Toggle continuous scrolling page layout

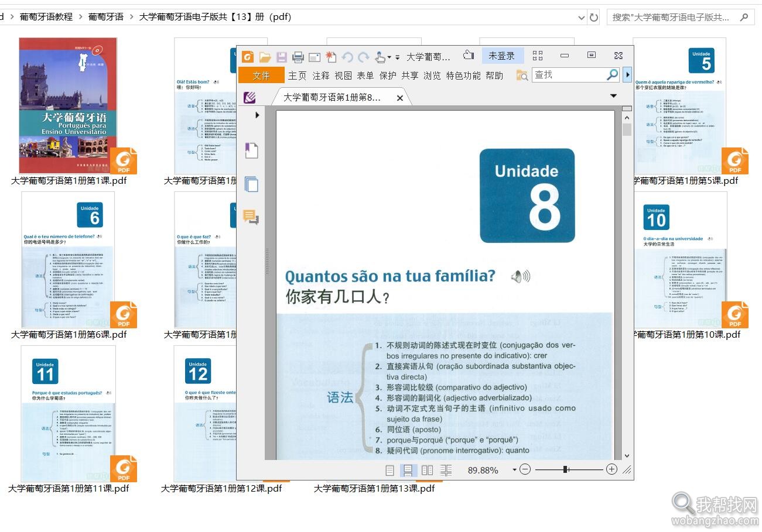click(x=408, y=469)
